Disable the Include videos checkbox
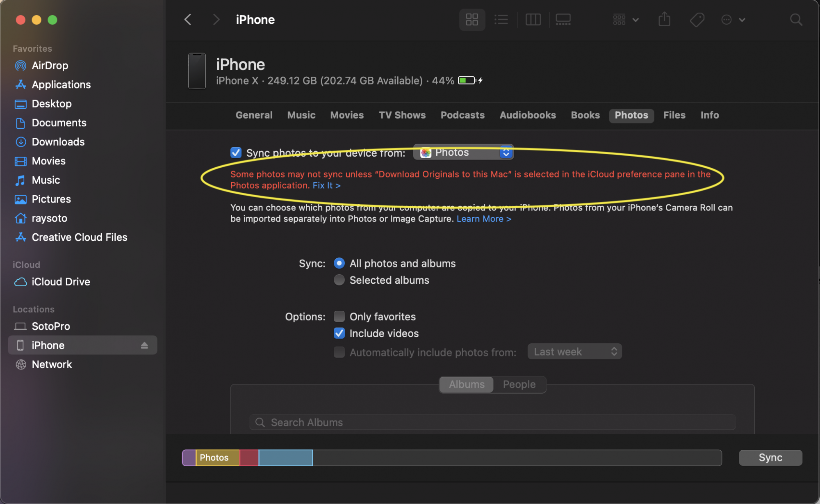The width and height of the screenshot is (820, 504). pos(339,333)
